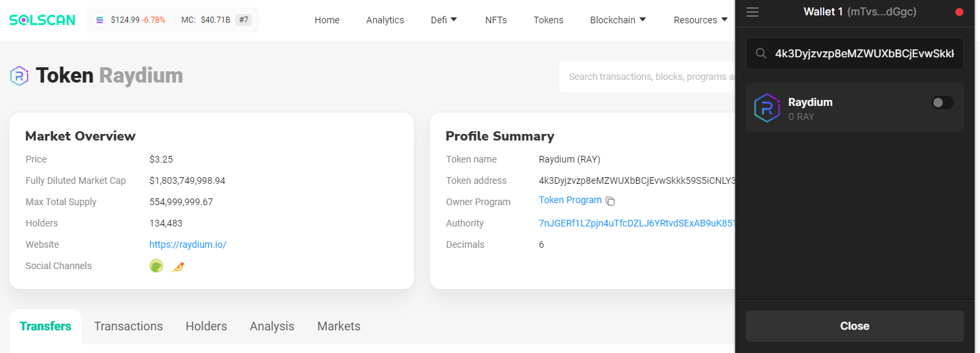Click the Raydium token logo beside the title

[x=19, y=76]
